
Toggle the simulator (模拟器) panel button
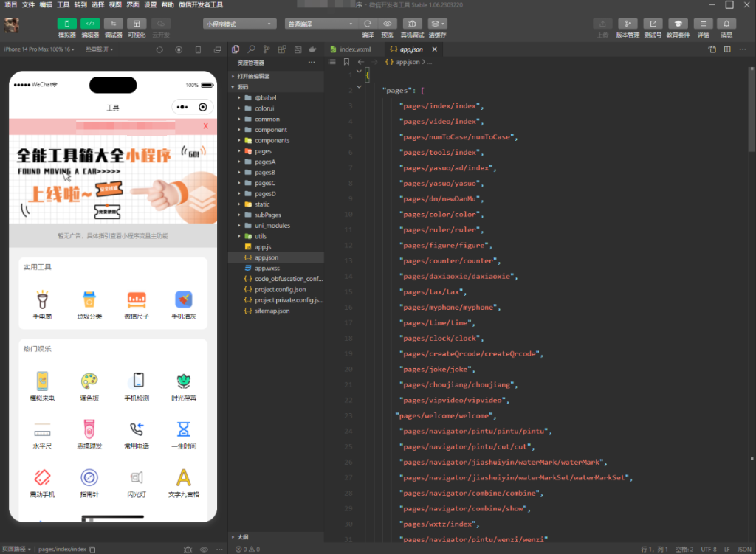point(66,24)
